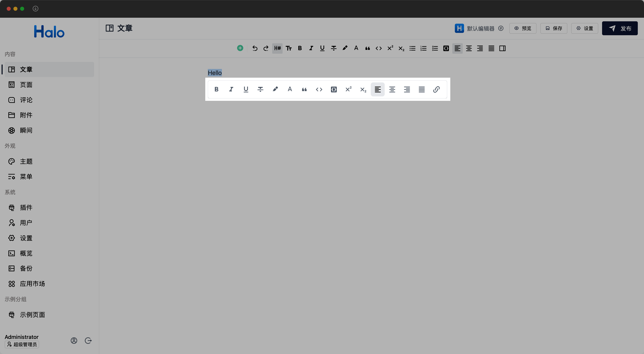Go to 插件 in the sidebar

click(26, 207)
